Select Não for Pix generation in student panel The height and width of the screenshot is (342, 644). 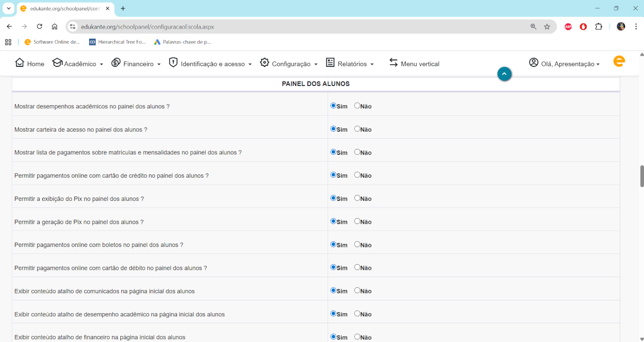click(x=357, y=221)
